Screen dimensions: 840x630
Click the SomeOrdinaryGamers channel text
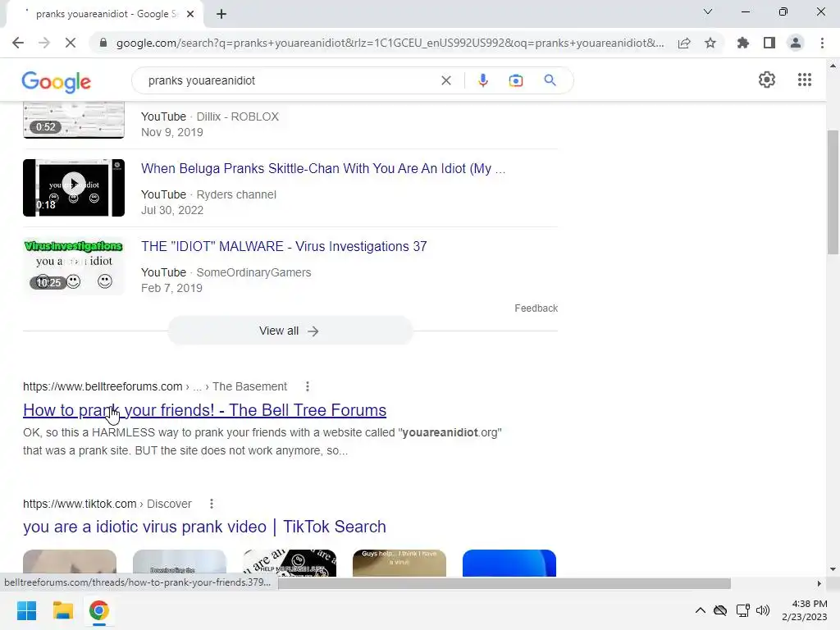pos(253,272)
